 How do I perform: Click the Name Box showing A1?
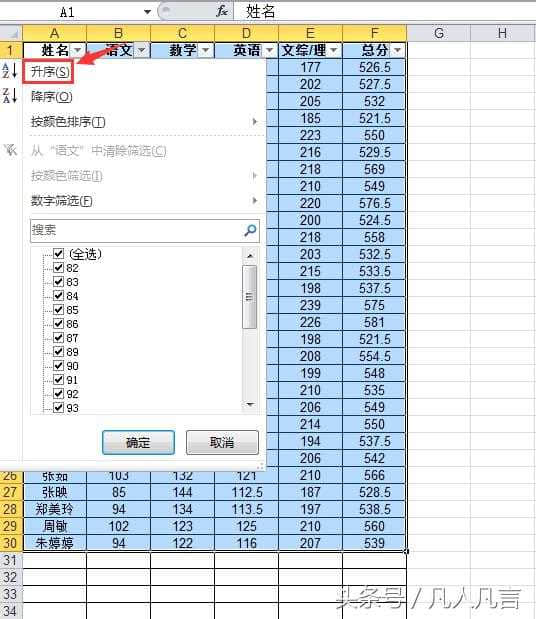click(71, 12)
